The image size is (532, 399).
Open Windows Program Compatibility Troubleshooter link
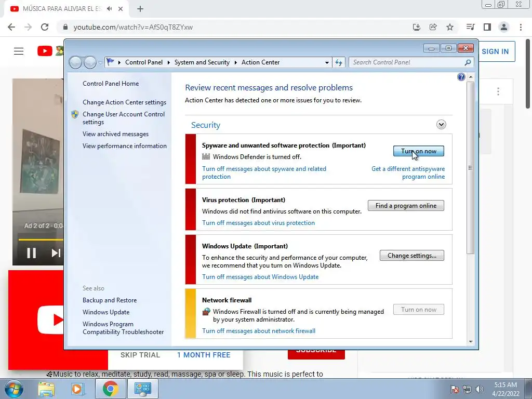point(123,328)
